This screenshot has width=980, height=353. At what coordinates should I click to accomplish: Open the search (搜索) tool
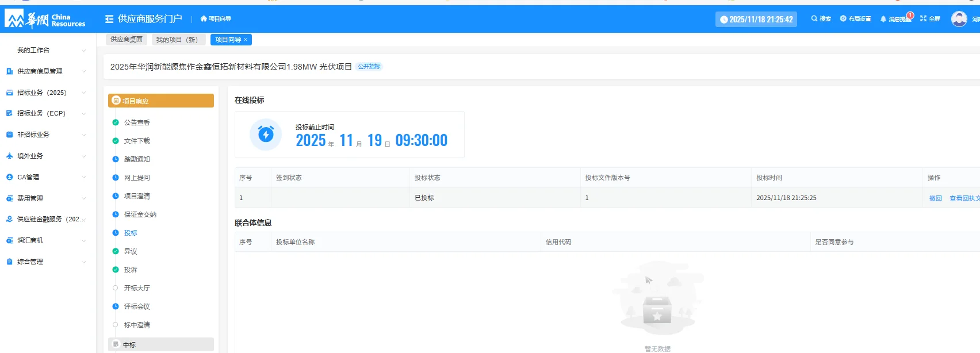pos(821,19)
